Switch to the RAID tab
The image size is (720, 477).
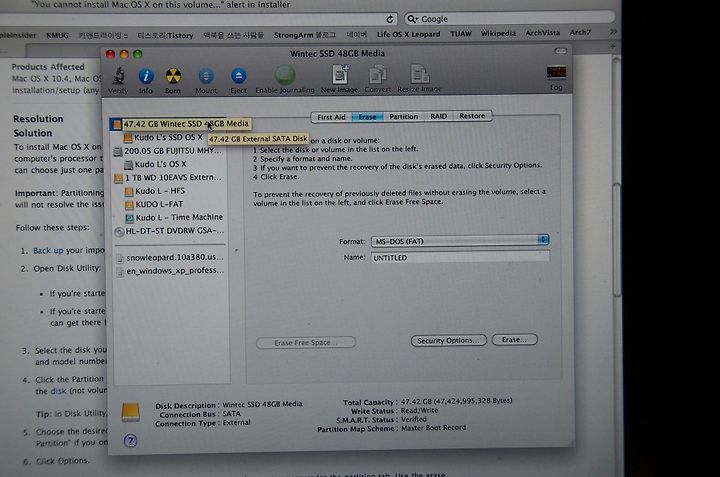pos(439,116)
